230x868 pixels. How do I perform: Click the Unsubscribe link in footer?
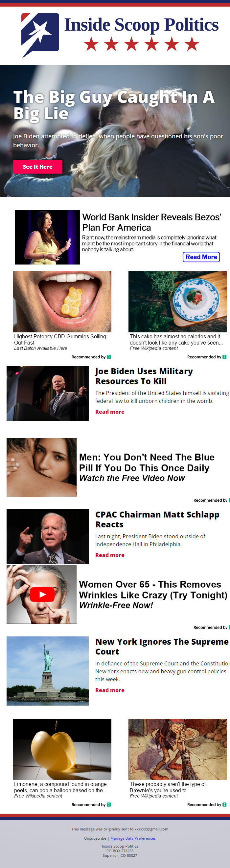point(95,838)
